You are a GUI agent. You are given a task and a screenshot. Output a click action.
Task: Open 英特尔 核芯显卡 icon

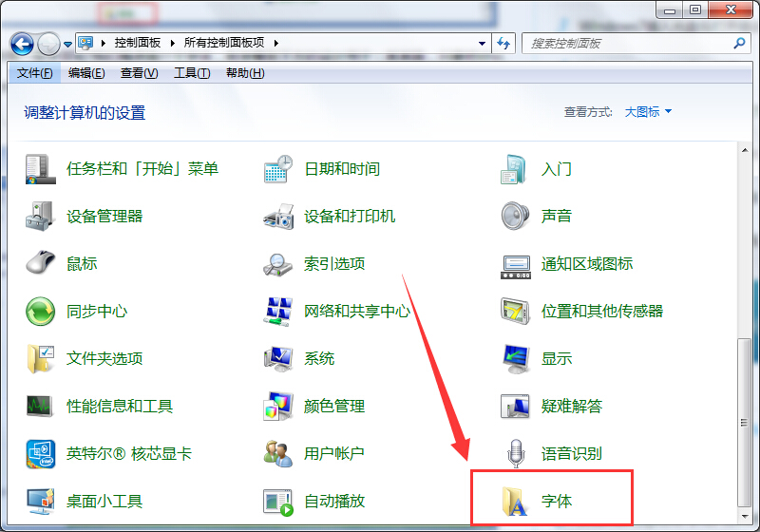tap(40, 453)
